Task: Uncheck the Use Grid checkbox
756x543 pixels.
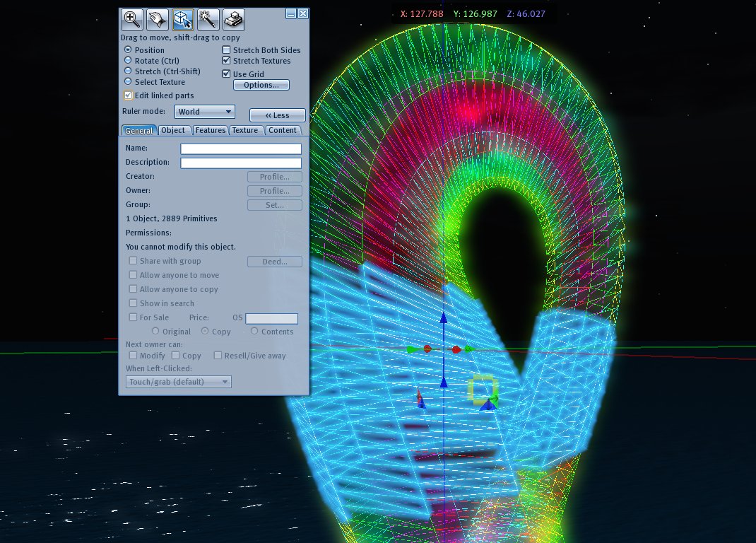Action: tap(227, 74)
